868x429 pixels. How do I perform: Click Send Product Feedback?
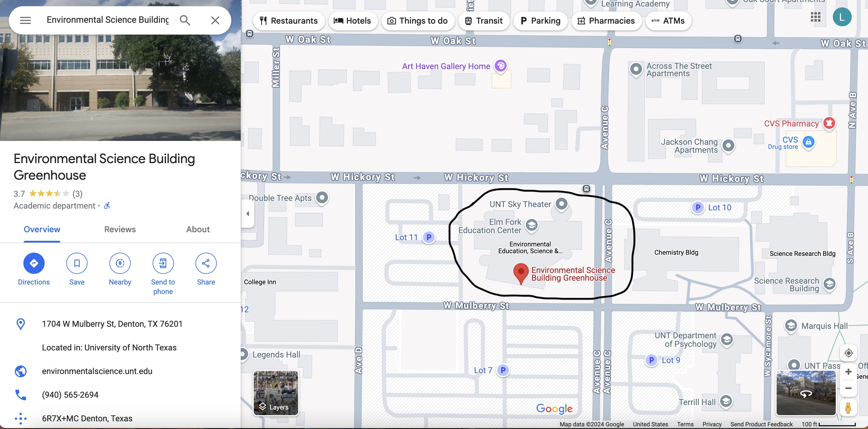(x=762, y=424)
